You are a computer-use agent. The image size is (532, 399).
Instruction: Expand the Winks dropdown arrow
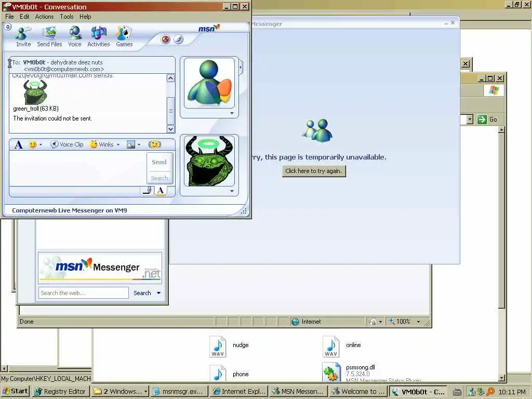[x=118, y=145]
